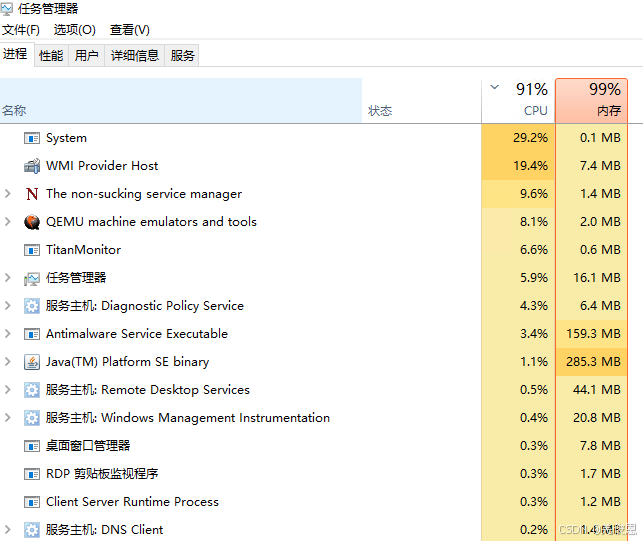
Task: Select the WMI Provider Host row name
Action: pos(102,166)
